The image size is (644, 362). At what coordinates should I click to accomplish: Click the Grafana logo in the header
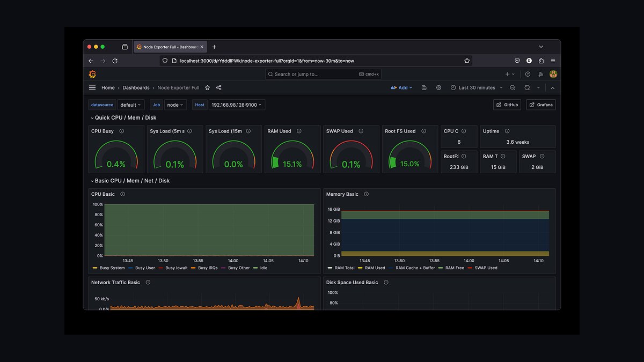coord(92,74)
